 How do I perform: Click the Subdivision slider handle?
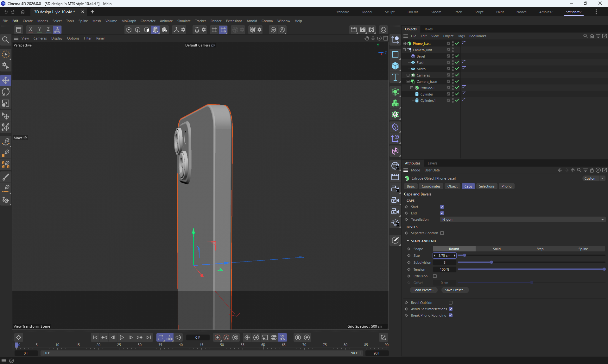pyautogui.click(x=491, y=262)
